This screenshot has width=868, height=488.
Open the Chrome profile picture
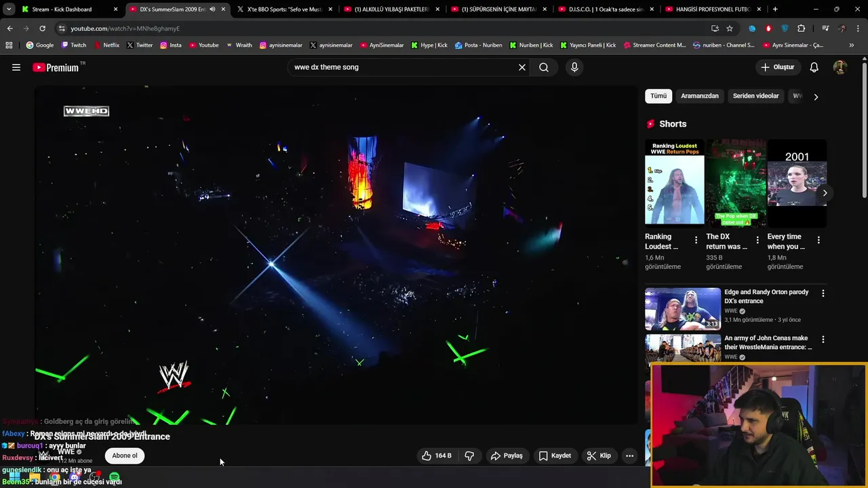coord(842,28)
